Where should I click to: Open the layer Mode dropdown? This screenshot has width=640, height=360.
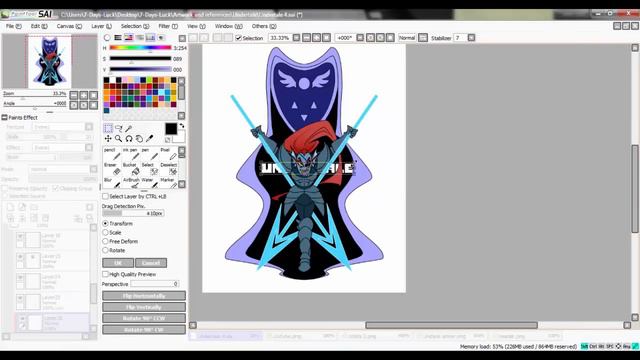[x=93, y=169]
